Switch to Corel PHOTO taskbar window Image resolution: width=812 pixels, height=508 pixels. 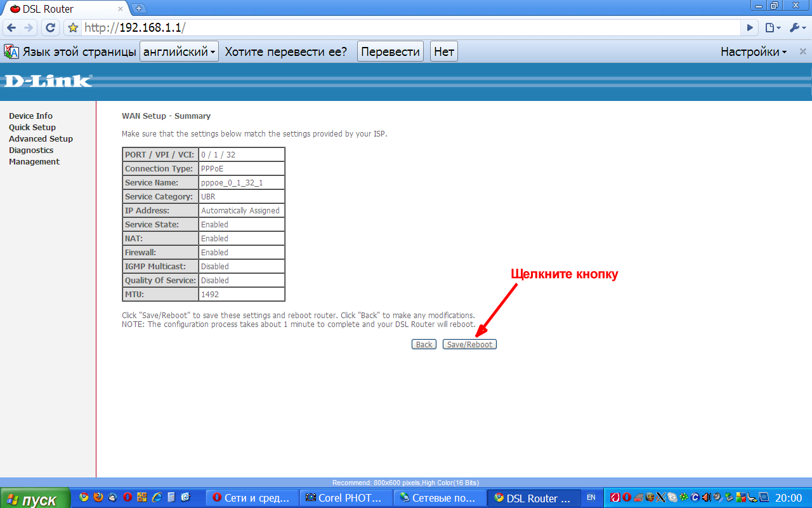[346, 498]
